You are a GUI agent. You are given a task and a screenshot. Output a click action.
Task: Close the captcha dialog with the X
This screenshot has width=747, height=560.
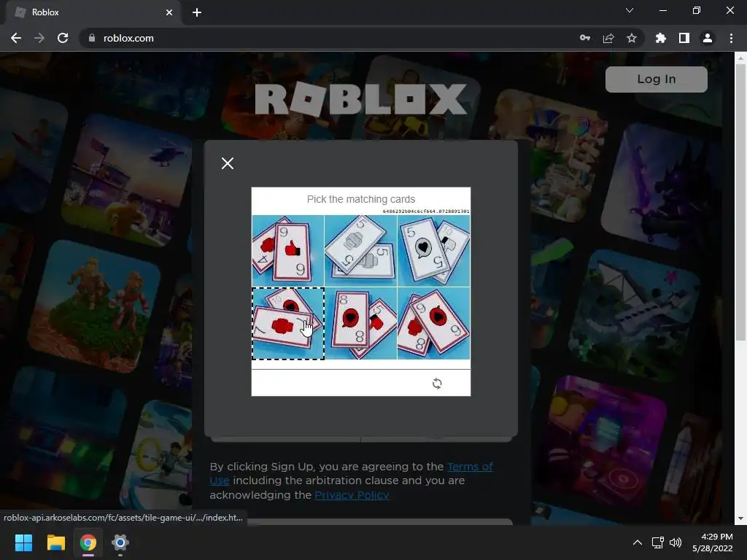pyautogui.click(x=228, y=163)
